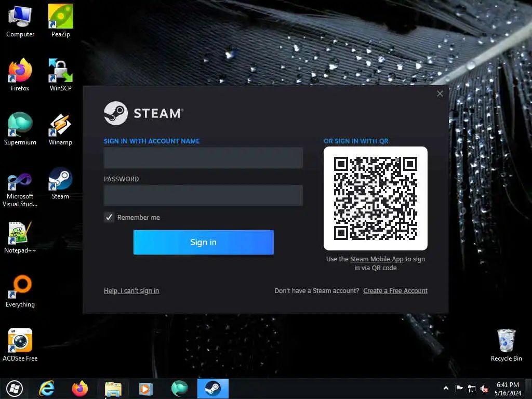Focus the account name input field

pos(203,158)
